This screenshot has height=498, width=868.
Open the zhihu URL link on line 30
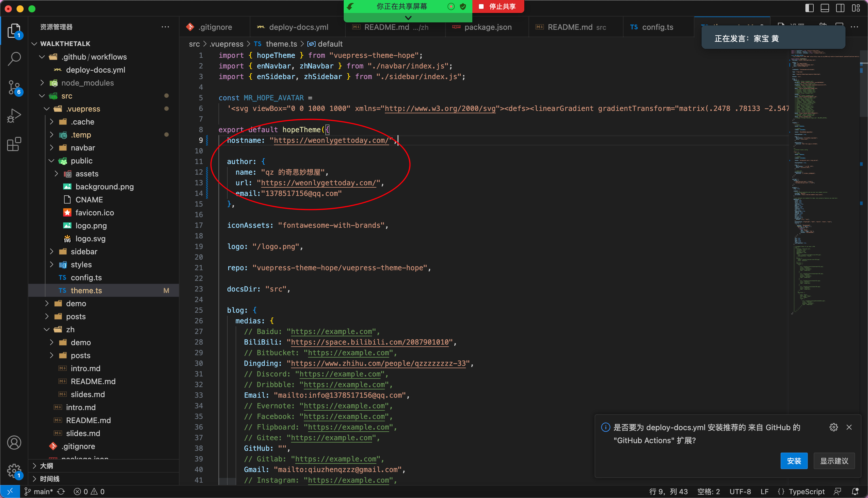coord(378,363)
